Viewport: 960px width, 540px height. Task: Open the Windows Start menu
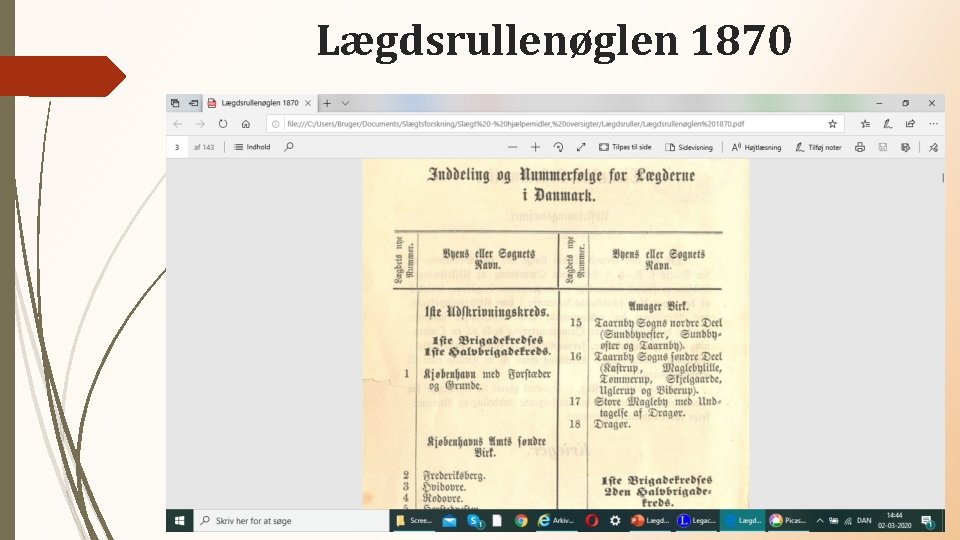tap(179, 520)
